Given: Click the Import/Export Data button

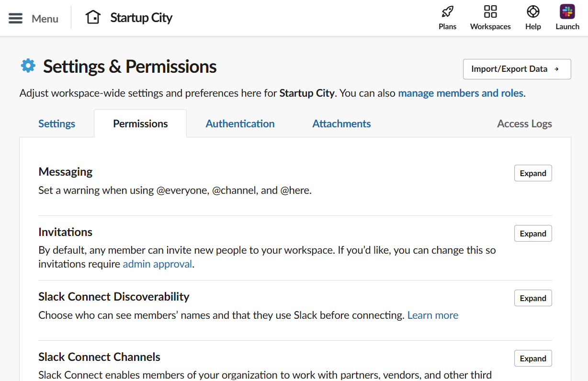Looking at the screenshot, I should [517, 69].
